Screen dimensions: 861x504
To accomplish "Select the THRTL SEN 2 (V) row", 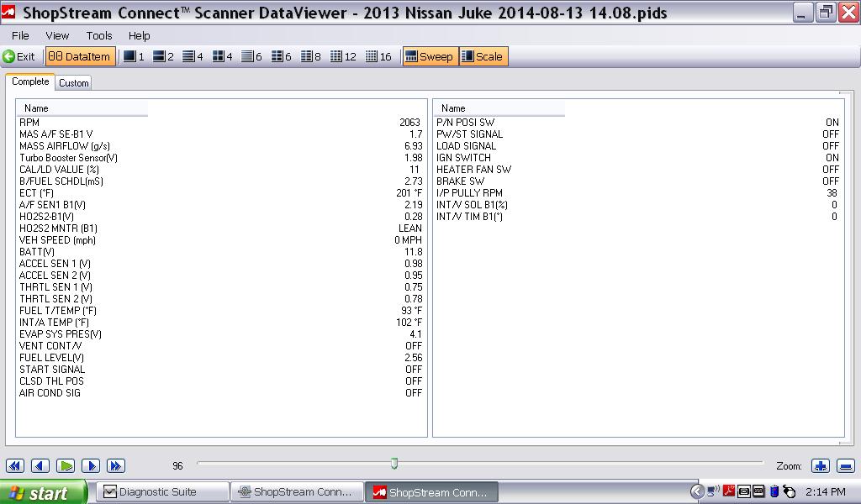I will [x=221, y=299].
